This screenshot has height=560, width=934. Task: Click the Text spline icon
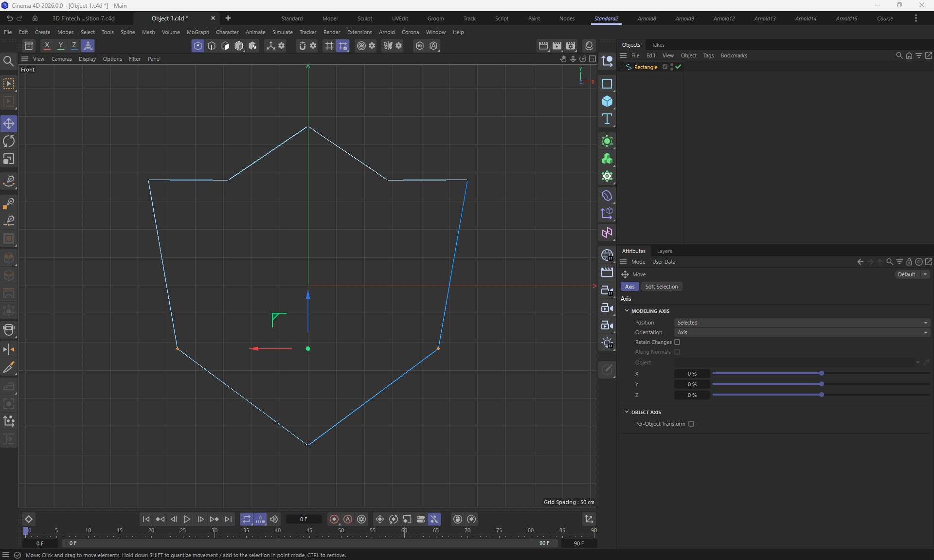[607, 119]
